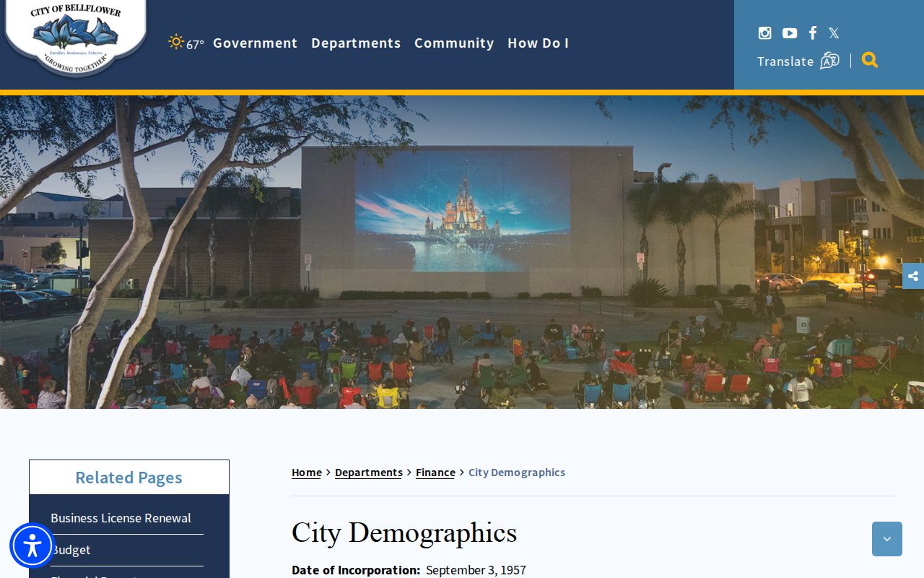Open the Facebook social icon

(813, 33)
